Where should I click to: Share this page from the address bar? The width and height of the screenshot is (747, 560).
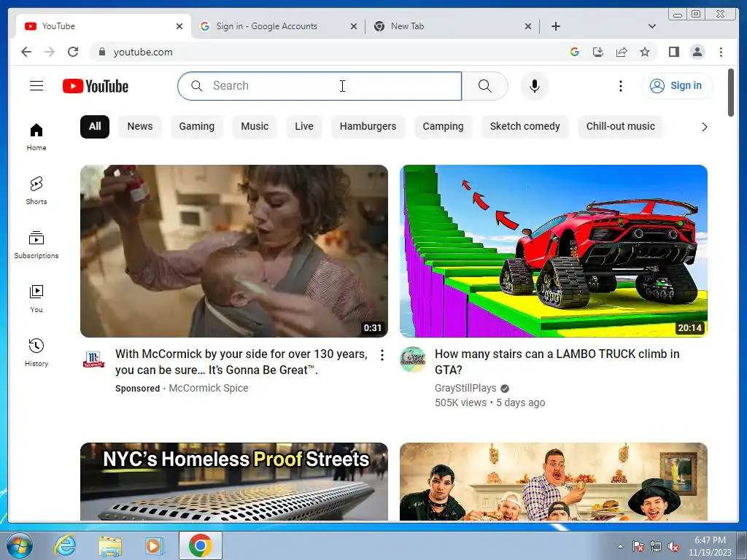point(622,52)
